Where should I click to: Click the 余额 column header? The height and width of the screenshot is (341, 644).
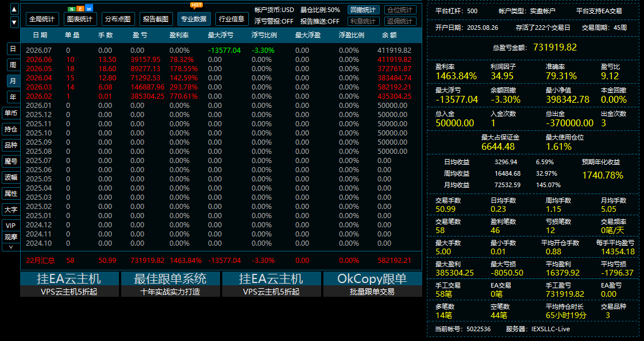[x=389, y=35]
